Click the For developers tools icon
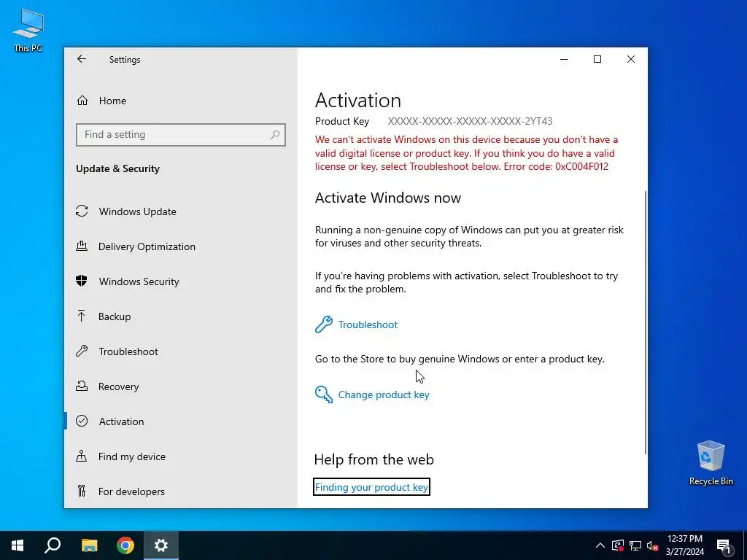This screenshot has height=560, width=747. (82, 491)
